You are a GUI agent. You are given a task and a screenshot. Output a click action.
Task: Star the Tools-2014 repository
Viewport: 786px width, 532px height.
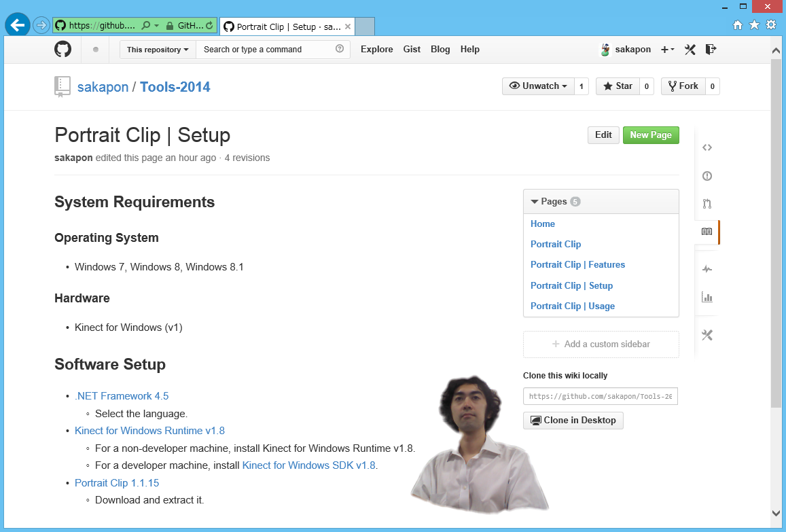(x=618, y=86)
